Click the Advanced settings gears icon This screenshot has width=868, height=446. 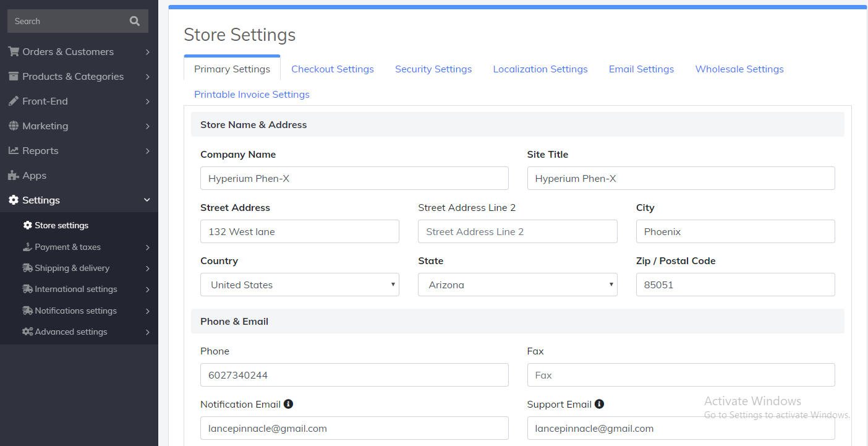27,332
